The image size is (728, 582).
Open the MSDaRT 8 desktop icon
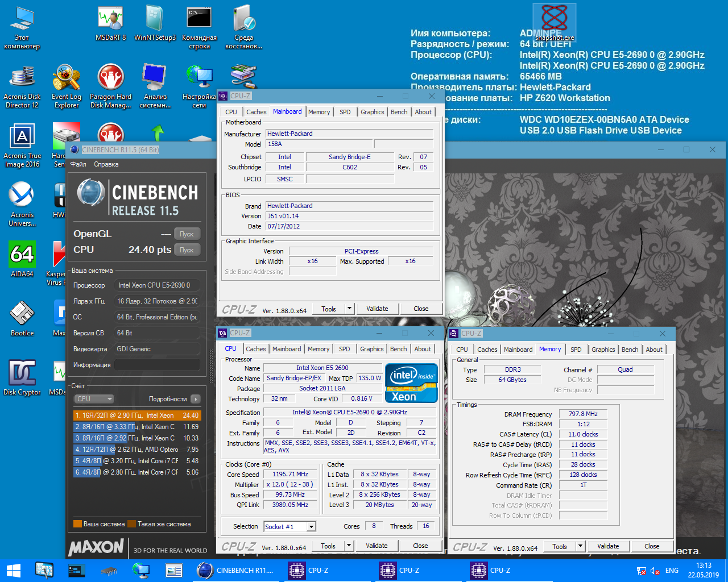(110, 24)
